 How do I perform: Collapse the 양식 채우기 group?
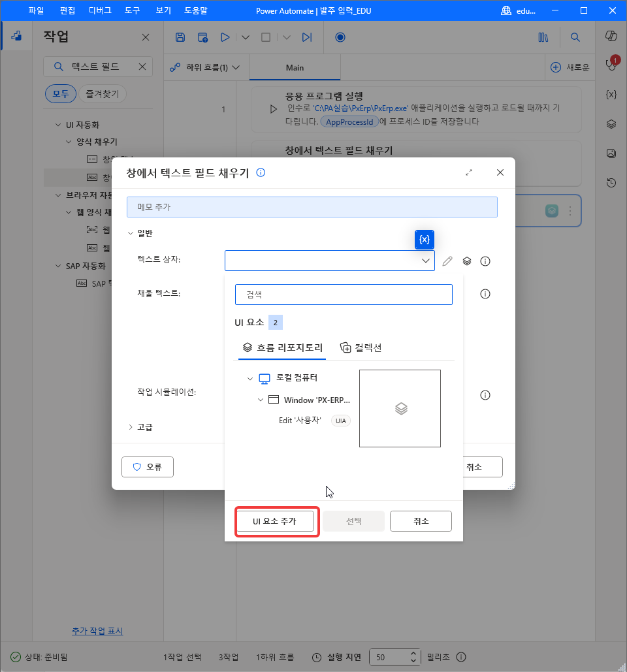(x=69, y=142)
